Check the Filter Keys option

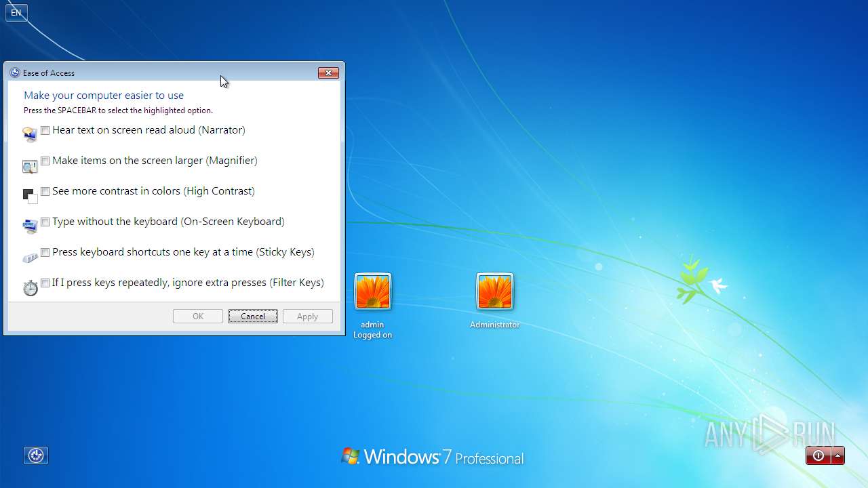pos(45,283)
